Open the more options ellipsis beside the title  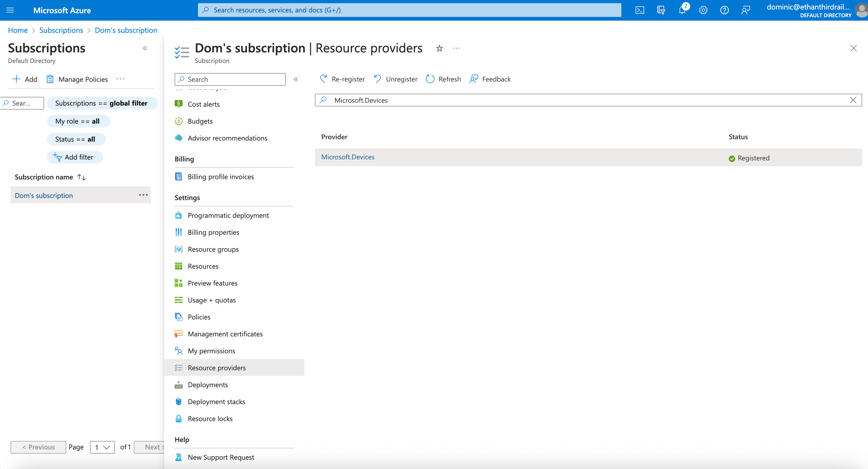456,48
